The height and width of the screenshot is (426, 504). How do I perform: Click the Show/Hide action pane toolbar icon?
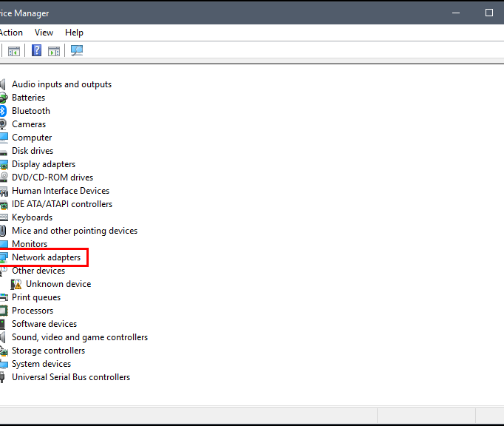coord(54,51)
